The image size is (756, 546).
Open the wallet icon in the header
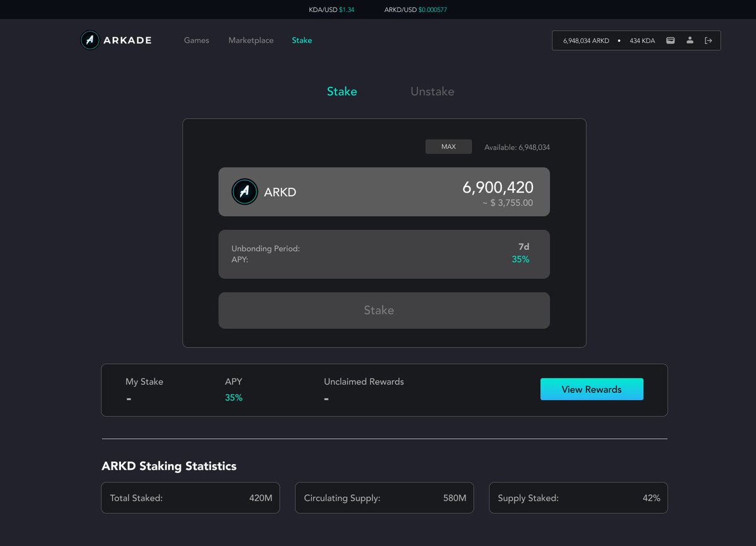pos(670,40)
